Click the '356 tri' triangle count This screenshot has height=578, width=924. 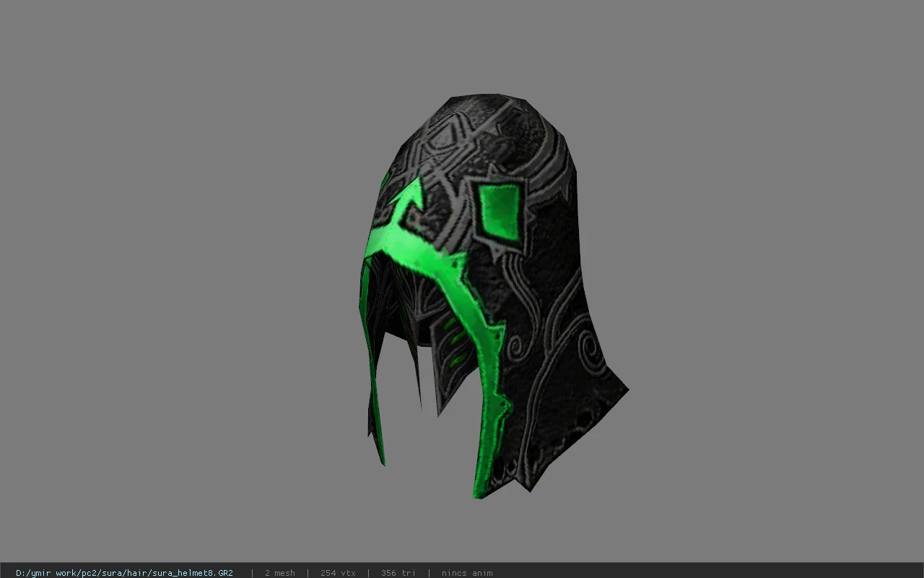point(398,573)
